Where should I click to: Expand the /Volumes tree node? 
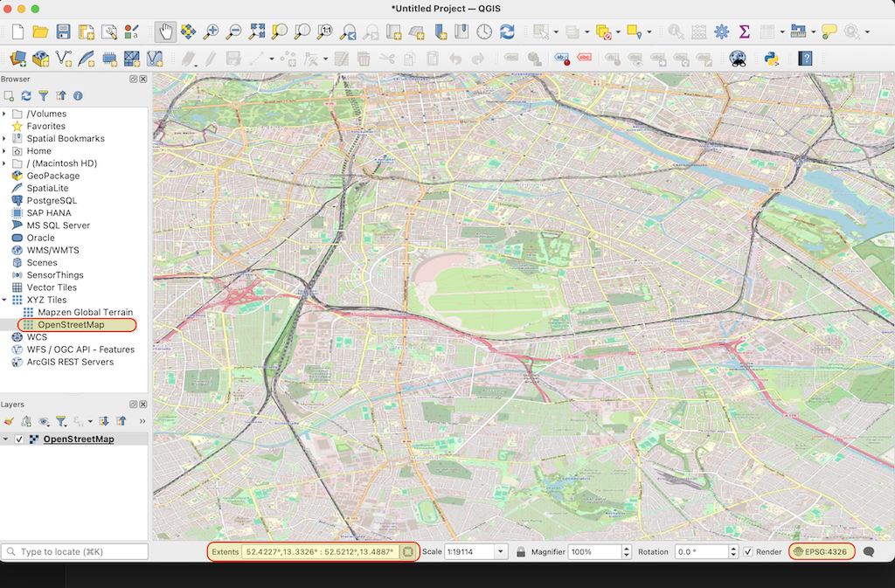[4, 114]
